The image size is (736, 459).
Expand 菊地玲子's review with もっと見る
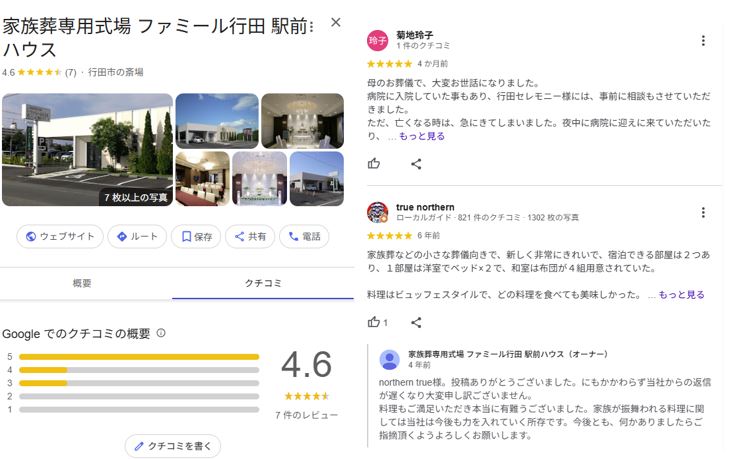pyautogui.click(x=422, y=136)
